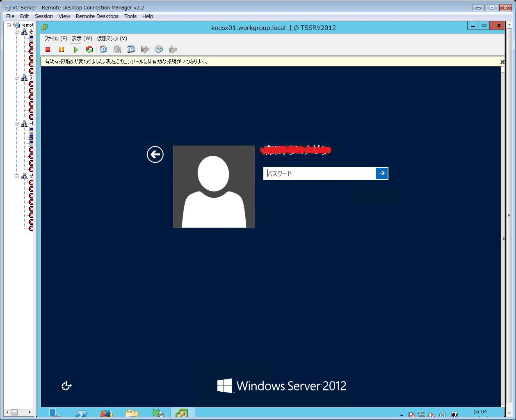
Task: Click the USB device connect icon
Action: [x=173, y=50]
